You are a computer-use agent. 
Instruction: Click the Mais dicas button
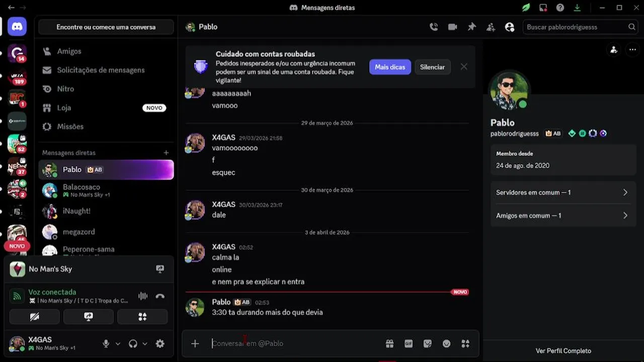point(390,67)
